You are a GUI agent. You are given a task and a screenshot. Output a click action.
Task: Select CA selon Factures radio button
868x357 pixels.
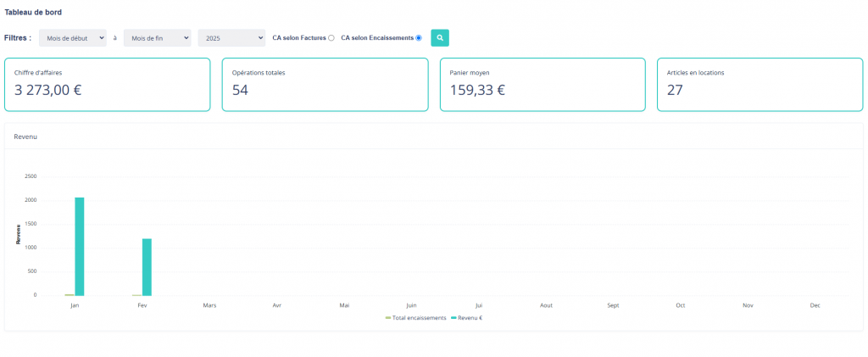pyautogui.click(x=331, y=38)
